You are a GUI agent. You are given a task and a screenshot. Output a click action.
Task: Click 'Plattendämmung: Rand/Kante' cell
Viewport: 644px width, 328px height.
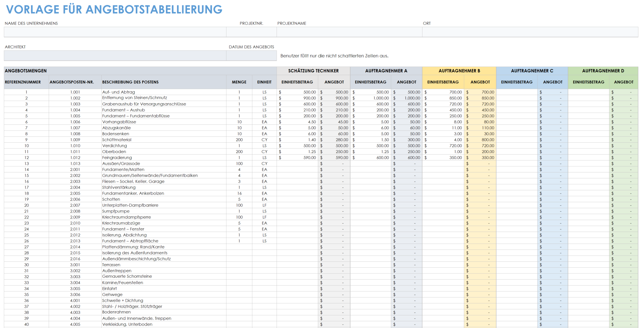click(x=164, y=247)
